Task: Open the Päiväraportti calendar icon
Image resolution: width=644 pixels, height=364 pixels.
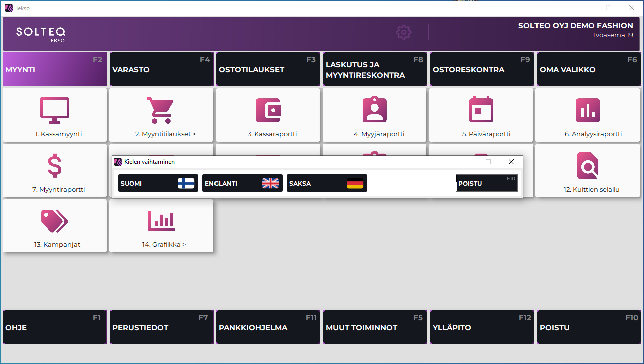Action: coord(481,110)
